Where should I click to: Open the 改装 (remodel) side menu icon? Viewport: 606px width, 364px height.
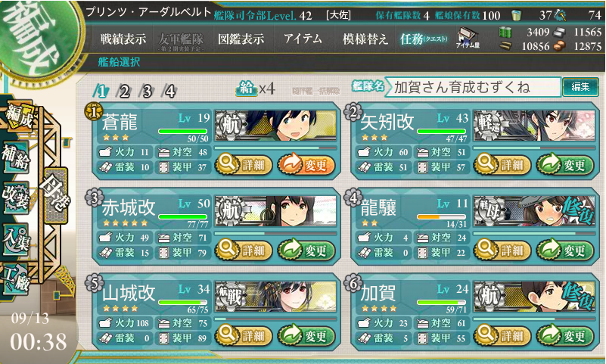tap(16, 197)
